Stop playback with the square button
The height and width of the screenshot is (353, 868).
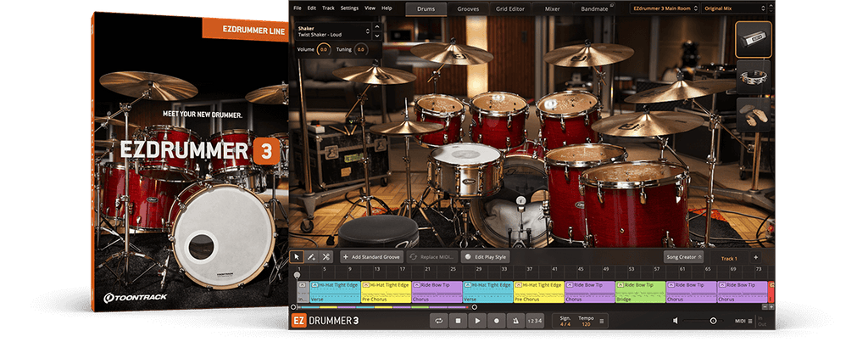click(x=458, y=320)
